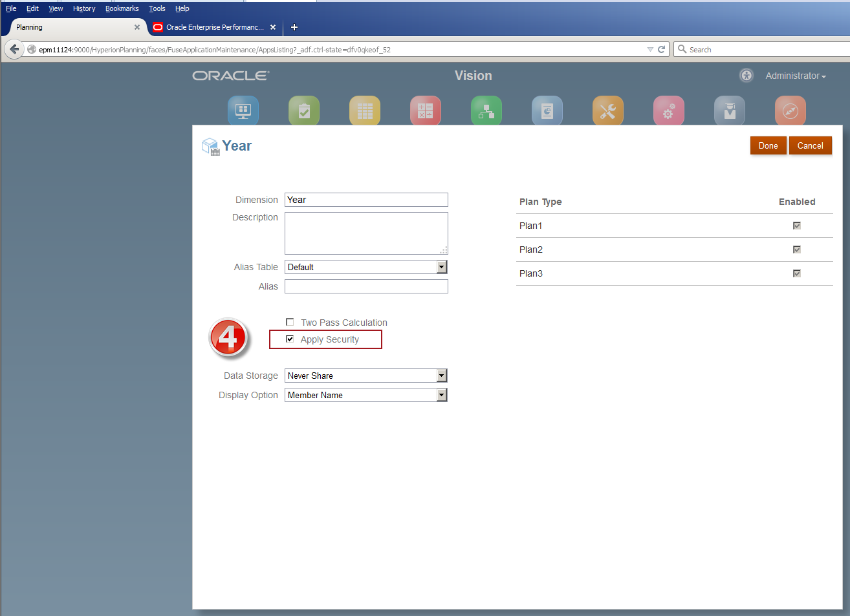Open the Tasks clipboard checkmark icon
The width and height of the screenshot is (850, 616).
click(x=304, y=111)
